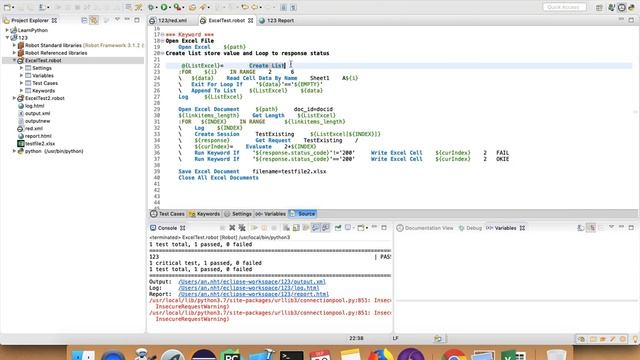Click Close All Excel Documents code line
Screen dimensions: 640x360
coord(218,178)
